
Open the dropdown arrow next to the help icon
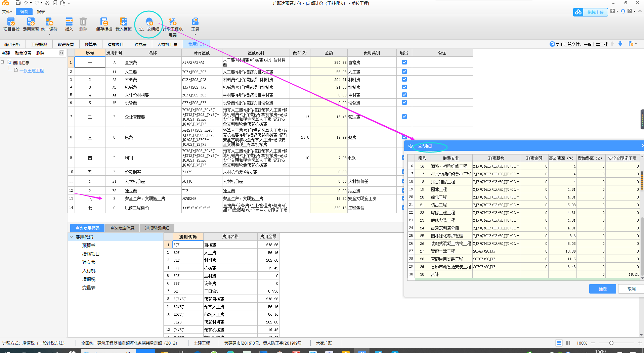click(x=634, y=11)
